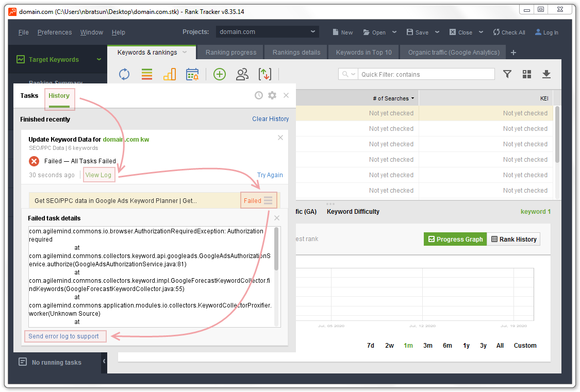Click the green plus add keywords icon
Viewport: 580px width, 392px height.
point(220,74)
